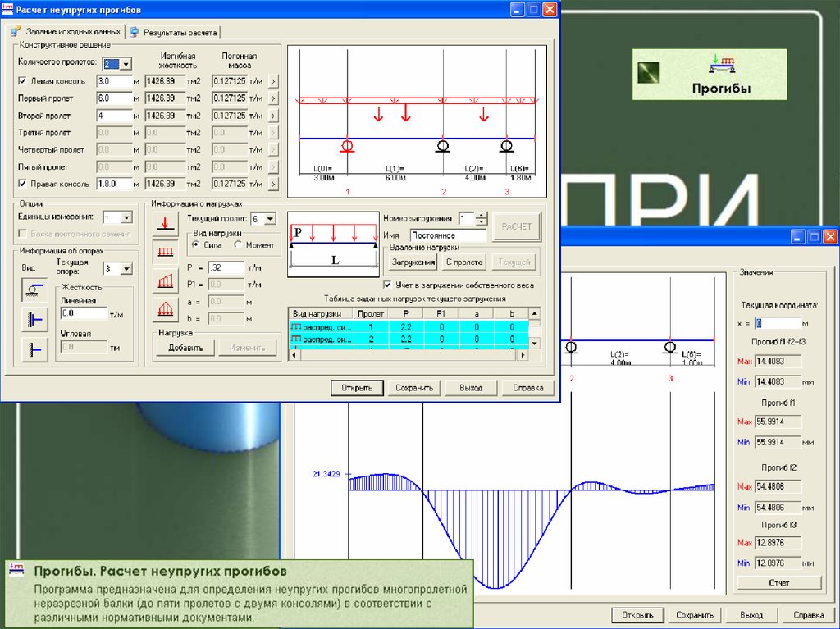Open the Текущий пролет dropdown
Image resolution: width=840 pixels, height=629 pixels.
[x=272, y=219]
